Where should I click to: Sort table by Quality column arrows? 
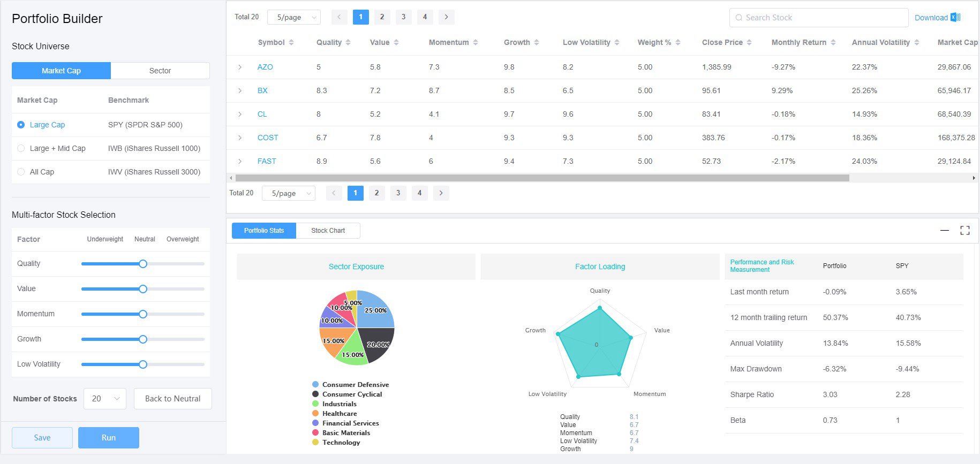348,42
